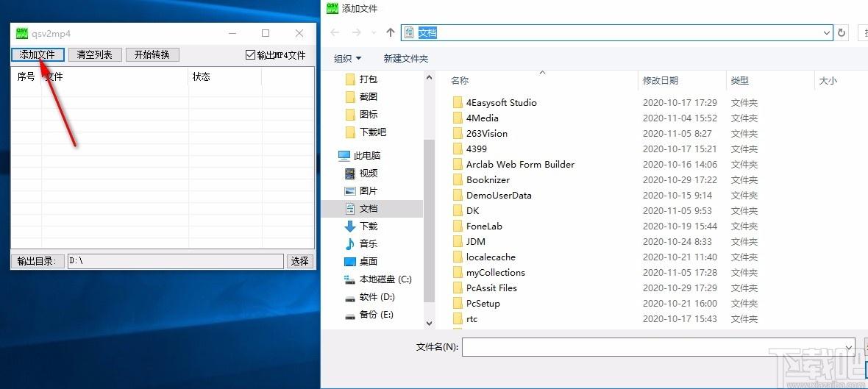This screenshot has height=389, width=868.
Task: Open 桌面 in navigation pane
Action: (361, 261)
